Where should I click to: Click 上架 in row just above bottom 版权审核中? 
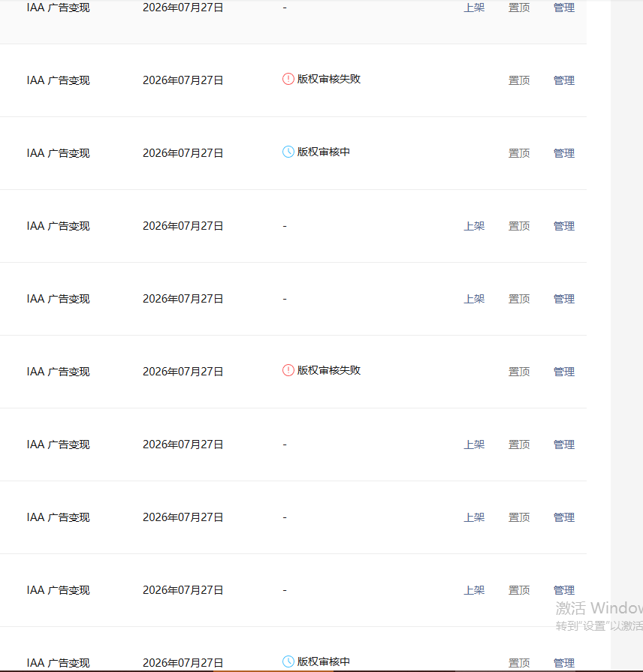[474, 591]
